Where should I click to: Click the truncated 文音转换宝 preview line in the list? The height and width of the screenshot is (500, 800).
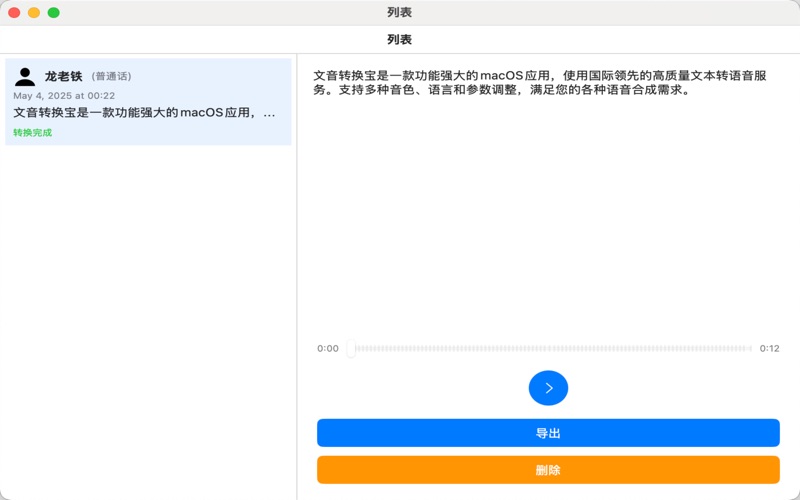[144, 113]
